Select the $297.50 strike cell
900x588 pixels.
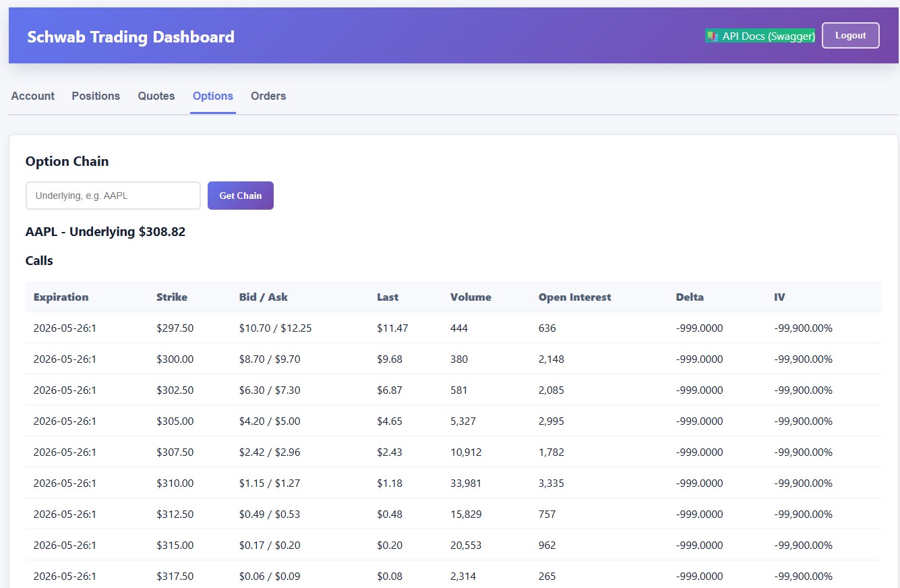tap(175, 328)
